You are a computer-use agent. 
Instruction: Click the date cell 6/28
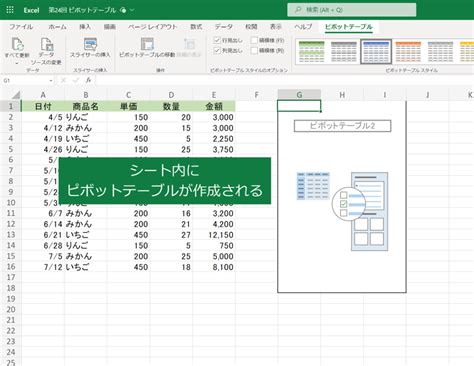[43, 245]
